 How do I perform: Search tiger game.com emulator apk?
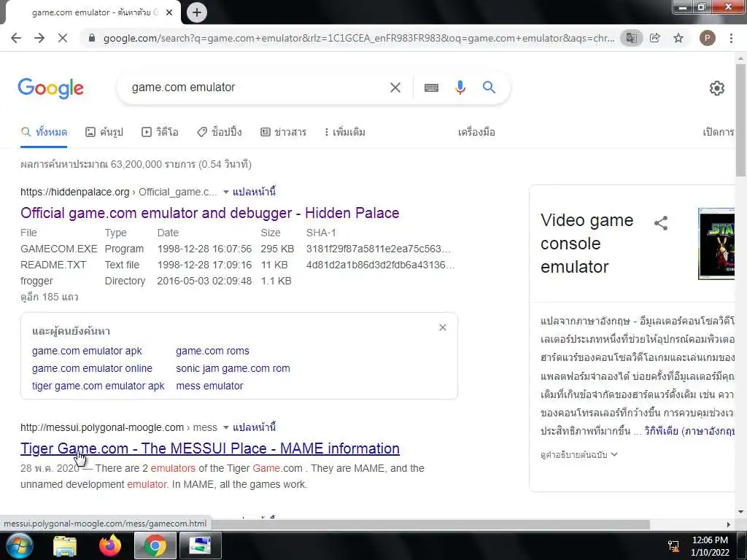(x=98, y=386)
